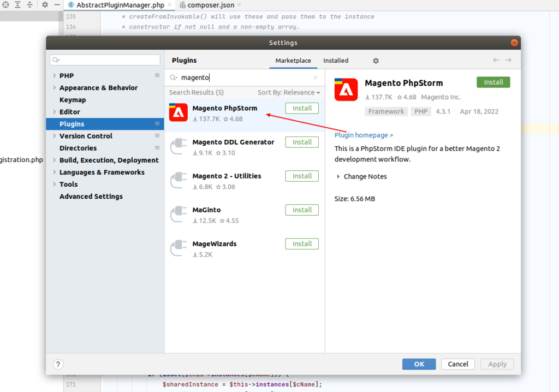Click version 4.3.1 in plugin details
The width and height of the screenshot is (559, 392).
click(x=443, y=111)
